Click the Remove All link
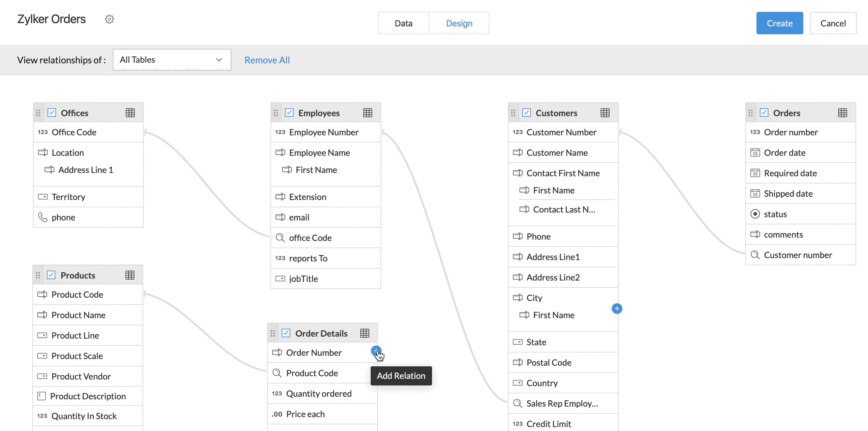Image resolution: width=868 pixels, height=431 pixels. click(267, 60)
